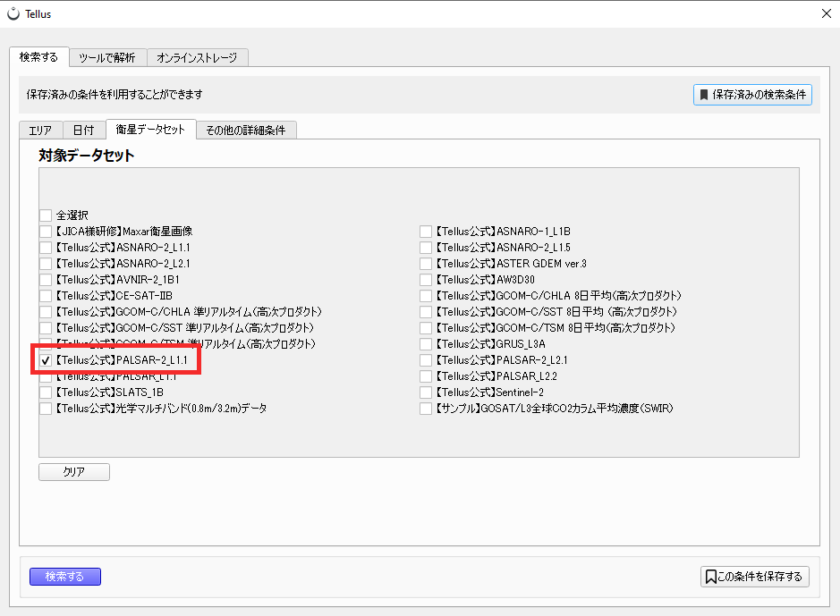Enable the CE-SAT-IIB dataset checkbox
The height and width of the screenshot is (616, 840).
(x=46, y=296)
